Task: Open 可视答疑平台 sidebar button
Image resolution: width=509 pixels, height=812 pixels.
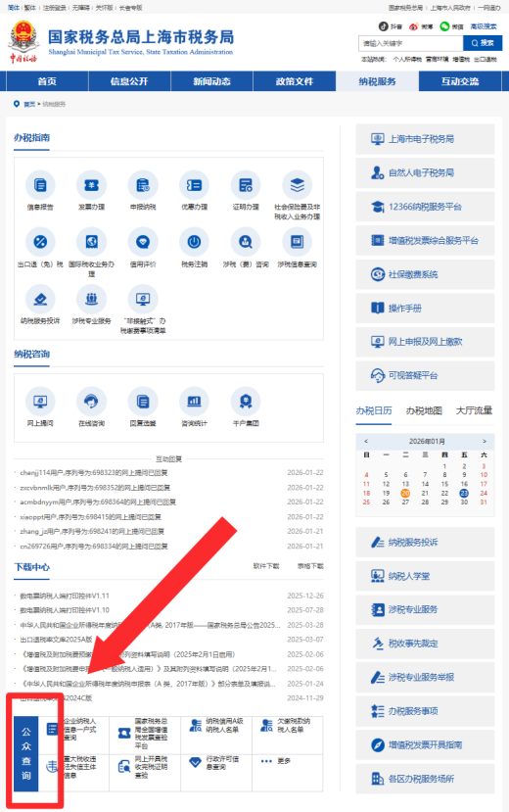Action: click(425, 375)
